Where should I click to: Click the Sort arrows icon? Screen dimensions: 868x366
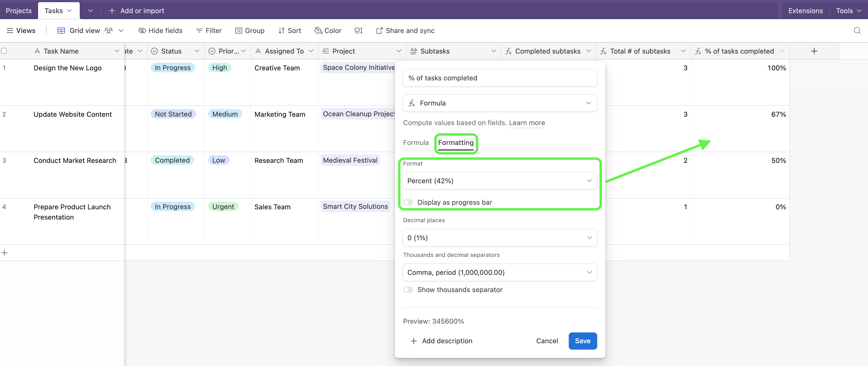pos(281,31)
